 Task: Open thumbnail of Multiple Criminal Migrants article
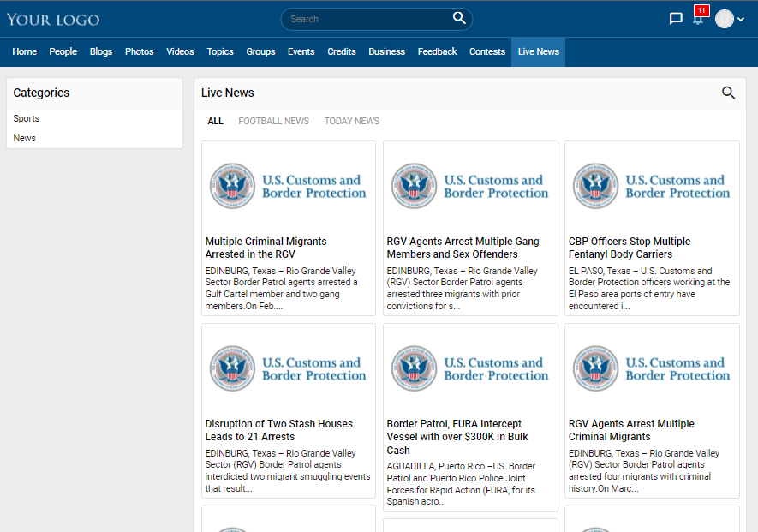point(289,186)
